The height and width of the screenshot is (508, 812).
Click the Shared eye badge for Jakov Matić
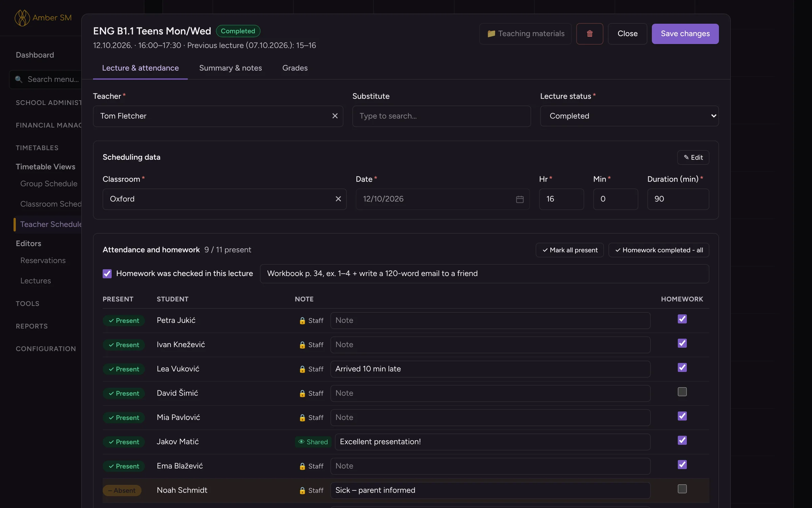click(x=313, y=442)
